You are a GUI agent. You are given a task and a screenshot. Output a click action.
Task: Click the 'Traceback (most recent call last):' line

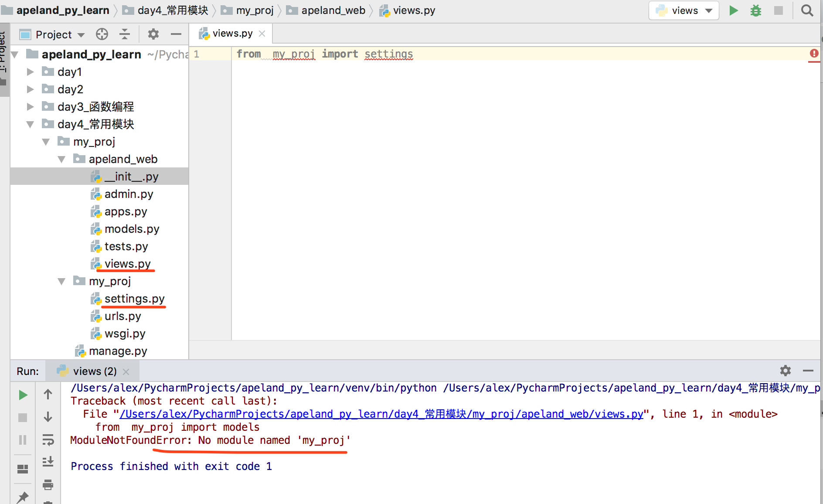[174, 401]
